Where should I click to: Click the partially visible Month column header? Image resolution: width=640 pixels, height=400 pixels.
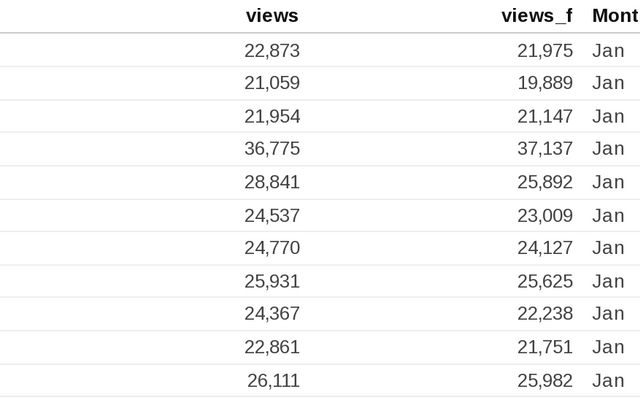(616, 16)
